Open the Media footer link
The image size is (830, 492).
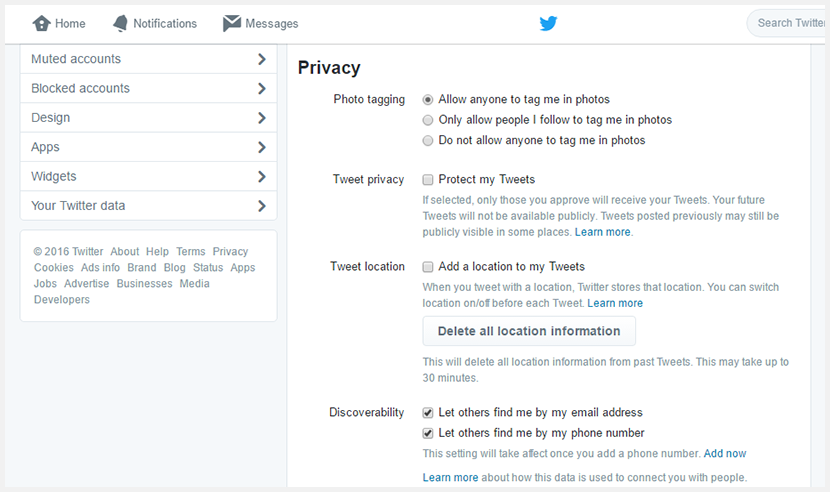pyautogui.click(x=195, y=283)
